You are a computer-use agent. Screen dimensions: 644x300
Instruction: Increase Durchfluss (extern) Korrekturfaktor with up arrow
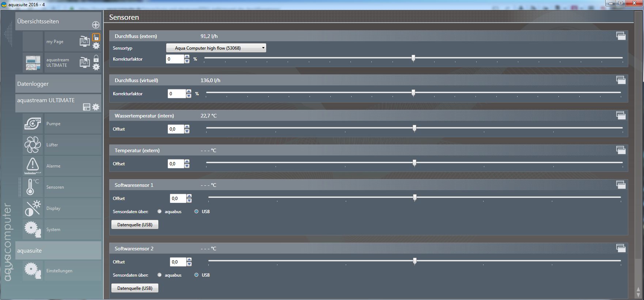pyautogui.click(x=187, y=57)
